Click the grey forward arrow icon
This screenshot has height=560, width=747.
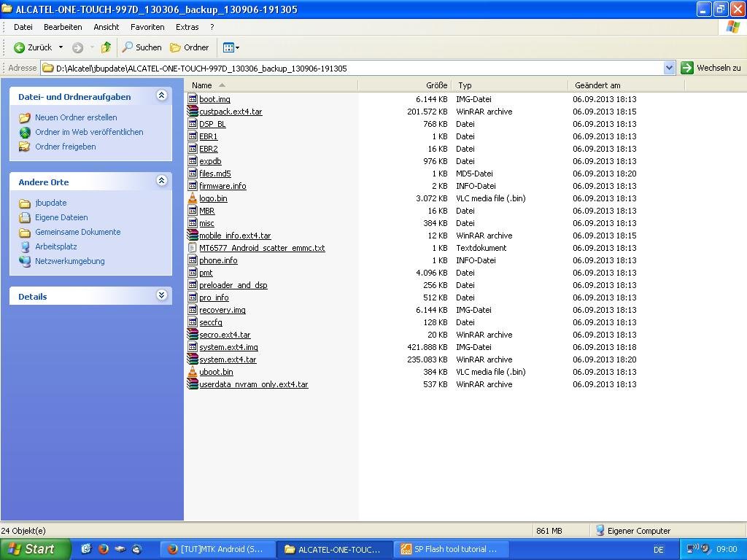click(77, 47)
